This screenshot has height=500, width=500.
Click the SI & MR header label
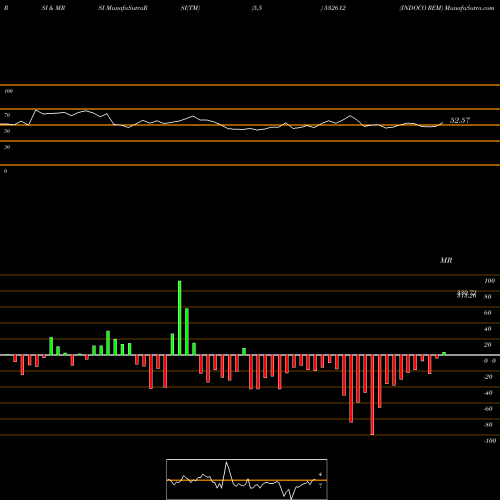pyautogui.click(x=53, y=8)
